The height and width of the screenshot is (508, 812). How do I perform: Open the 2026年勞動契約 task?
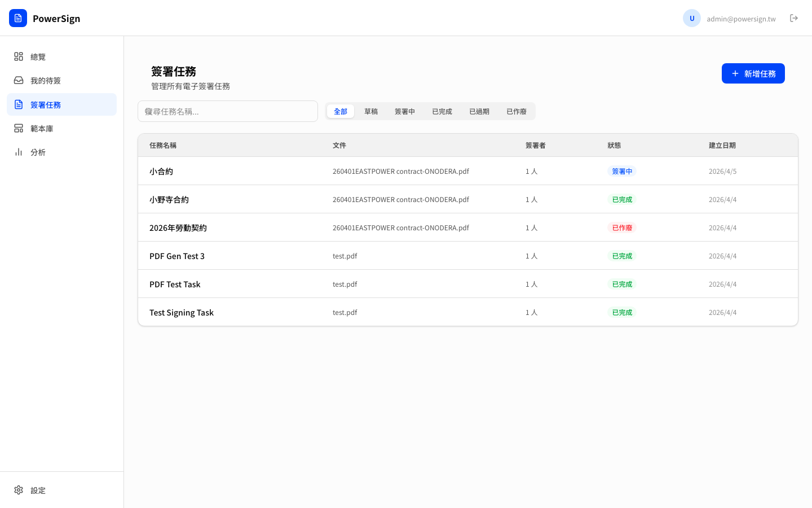[x=178, y=227]
